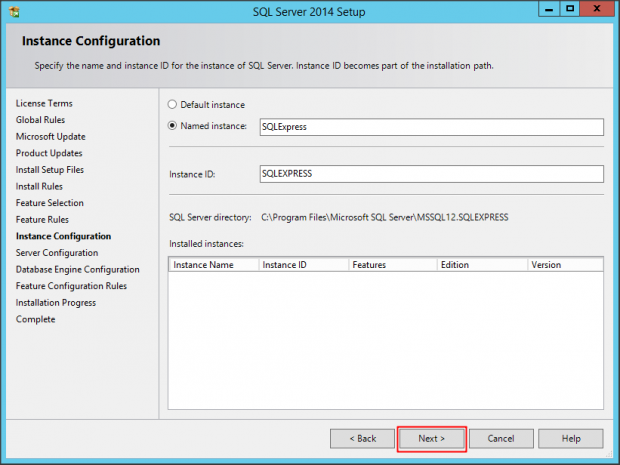Select the Default instance radio button
This screenshot has width=620, height=465.
coord(172,104)
